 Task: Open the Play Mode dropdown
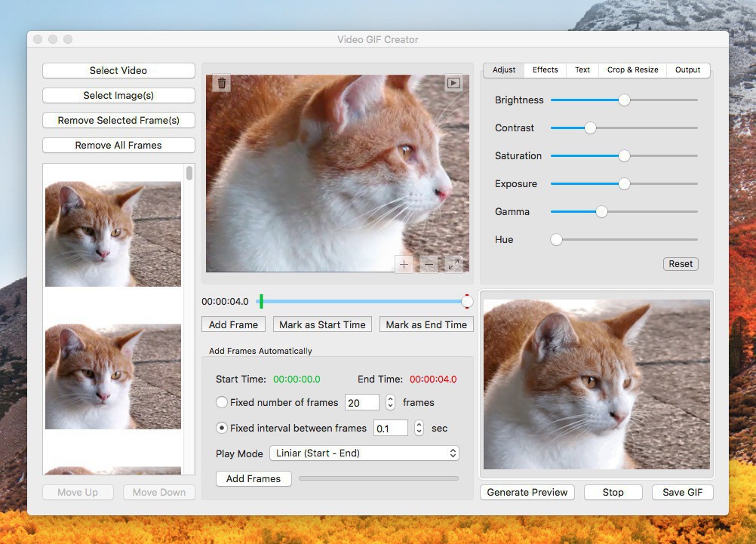click(x=364, y=453)
